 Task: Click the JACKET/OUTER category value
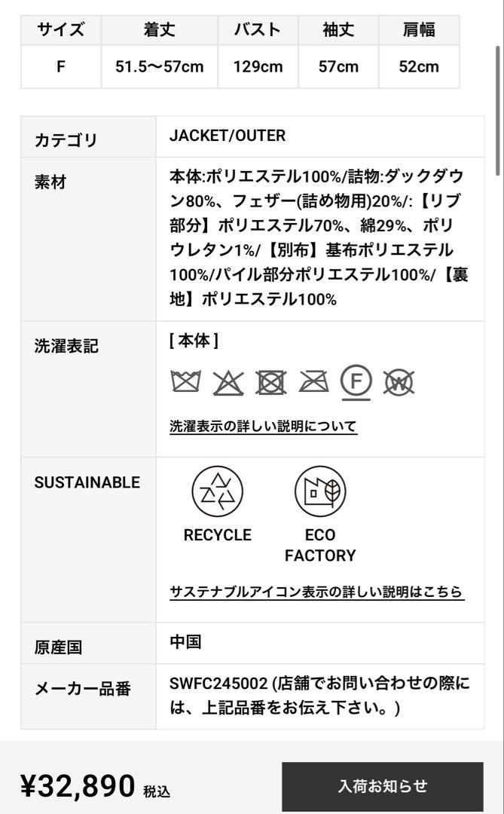pos(228,136)
